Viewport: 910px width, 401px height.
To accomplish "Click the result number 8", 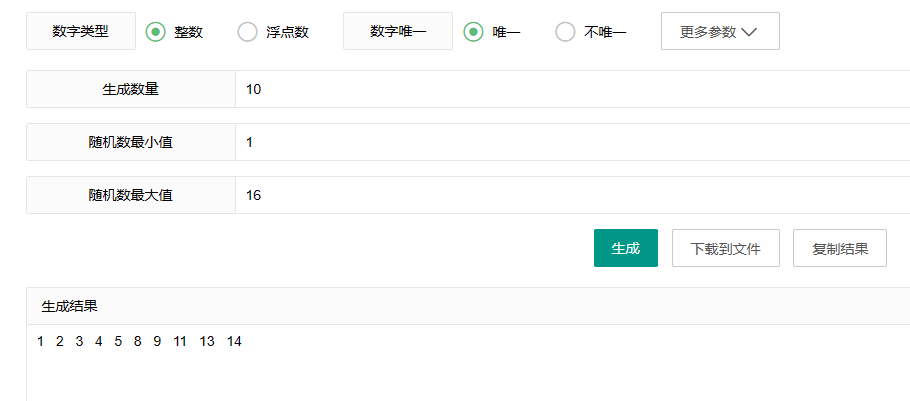I will (138, 342).
